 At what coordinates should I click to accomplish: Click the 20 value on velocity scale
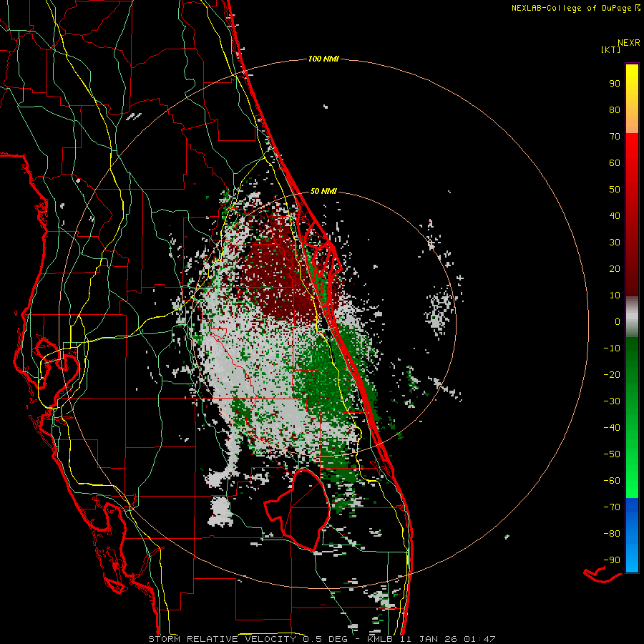(615, 269)
